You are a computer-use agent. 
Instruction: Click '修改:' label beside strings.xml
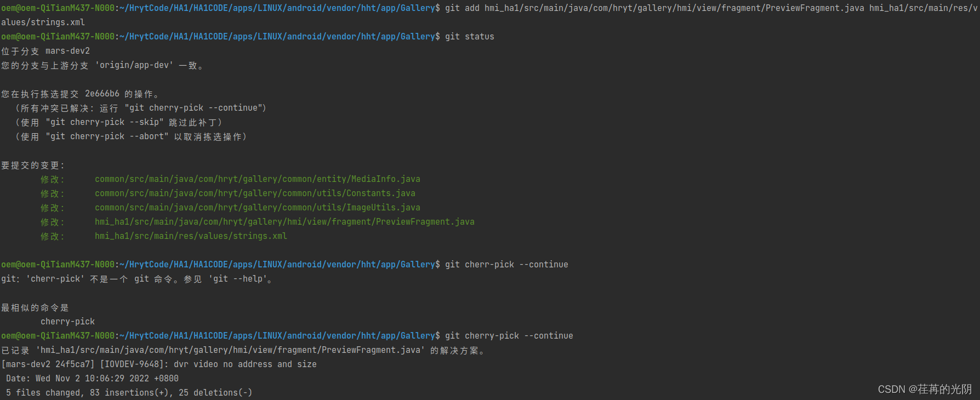(53, 237)
